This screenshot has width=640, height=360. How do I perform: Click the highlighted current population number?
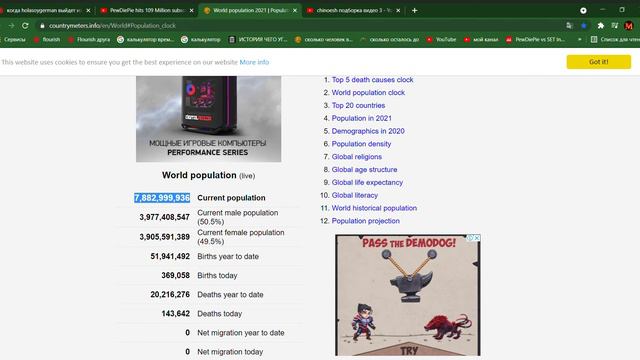(162, 198)
